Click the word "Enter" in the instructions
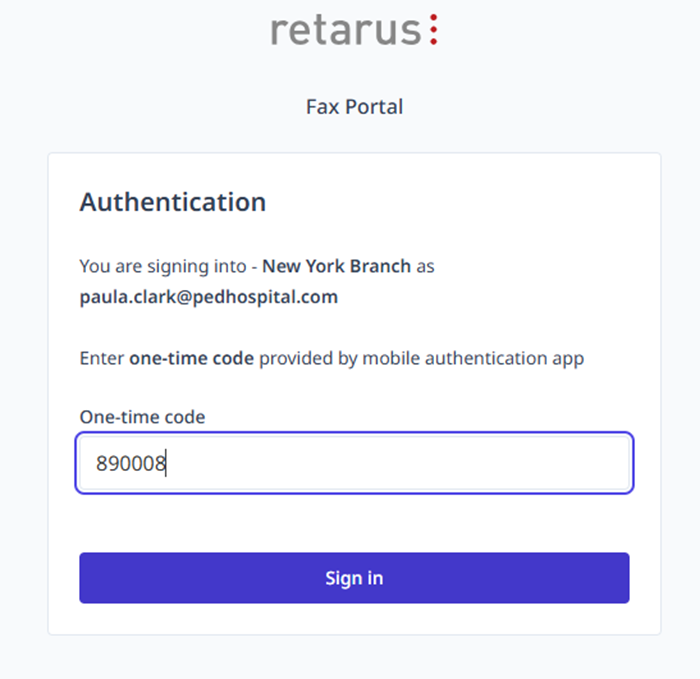 pos(102,358)
